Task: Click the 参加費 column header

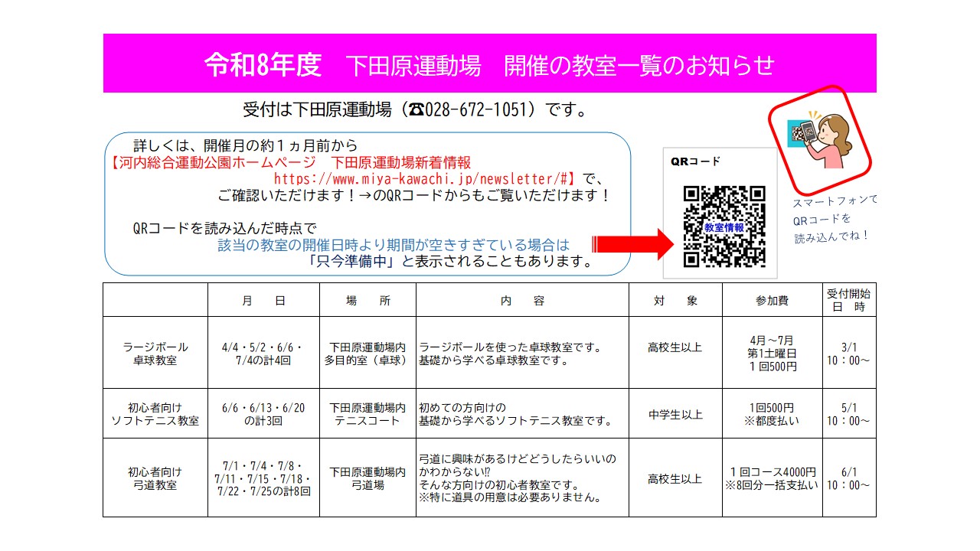Action: pyautogui.click(x=772, y=301)
